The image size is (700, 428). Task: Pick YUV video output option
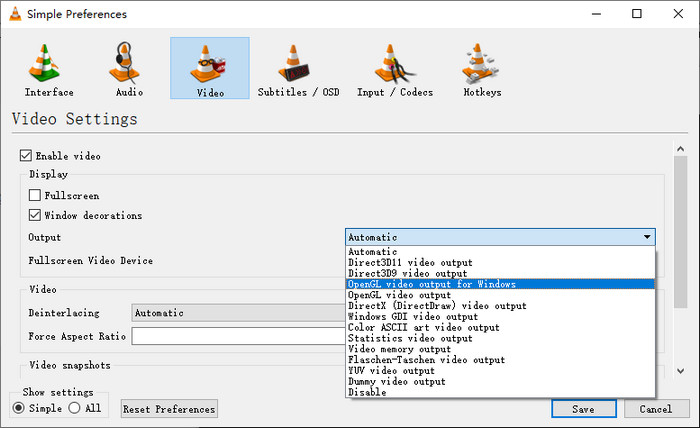(500, 370)
